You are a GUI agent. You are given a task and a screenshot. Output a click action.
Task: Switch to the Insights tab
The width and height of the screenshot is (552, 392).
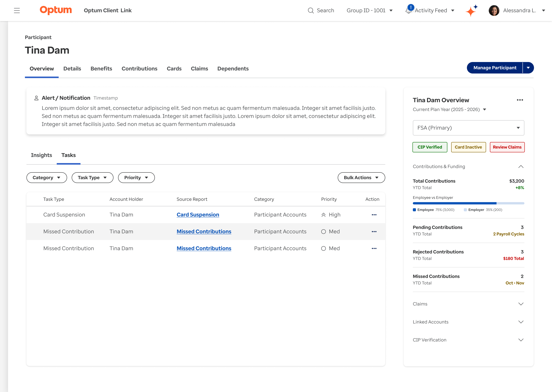[x=41, y=155]
